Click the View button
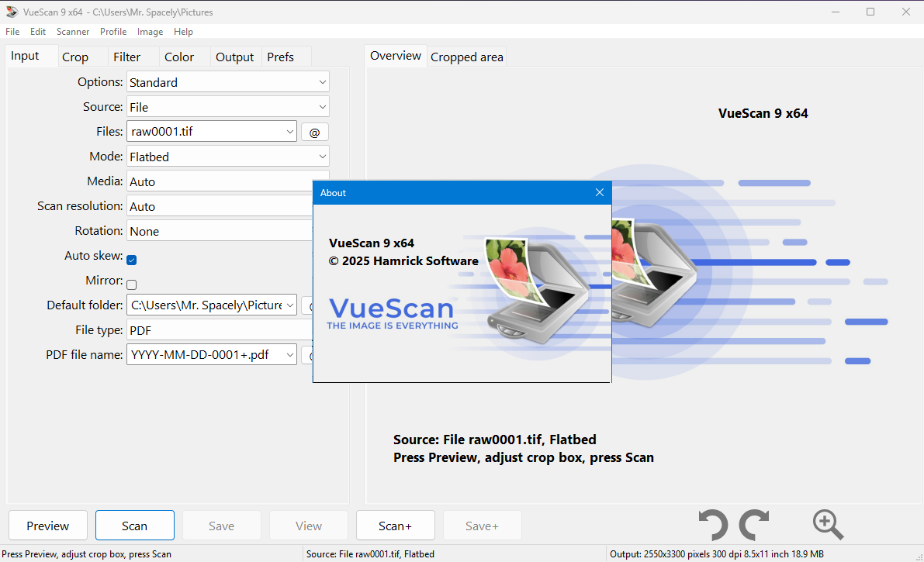 (x=309, y=526)
